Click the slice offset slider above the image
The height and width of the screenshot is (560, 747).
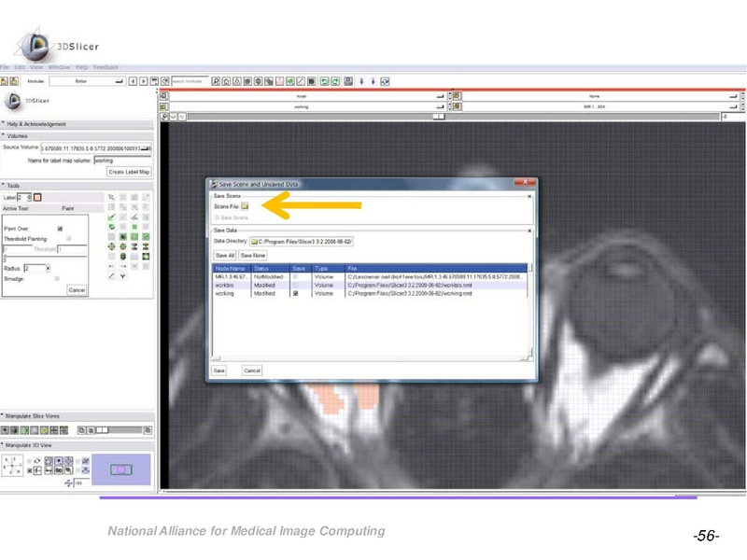coord(453,117)
